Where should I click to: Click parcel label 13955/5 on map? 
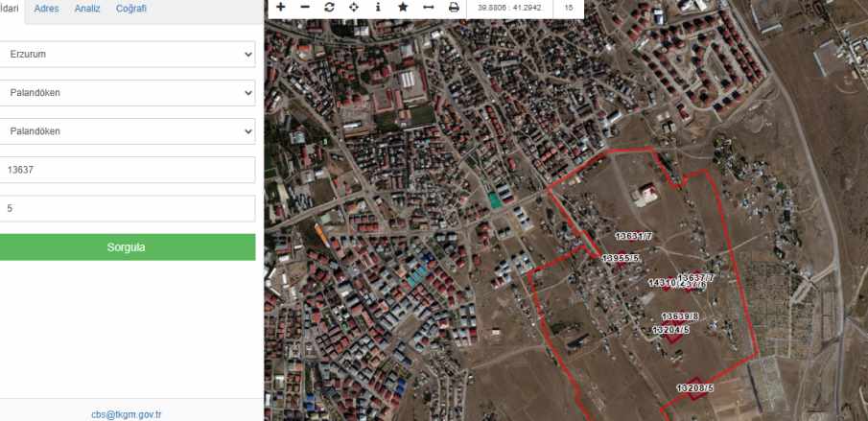coord(621,258)
